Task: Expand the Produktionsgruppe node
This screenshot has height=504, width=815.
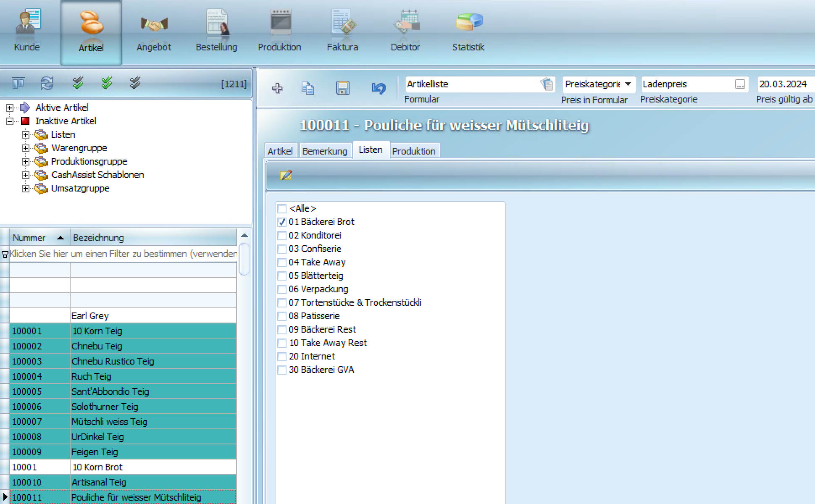Action: (26, 162)
